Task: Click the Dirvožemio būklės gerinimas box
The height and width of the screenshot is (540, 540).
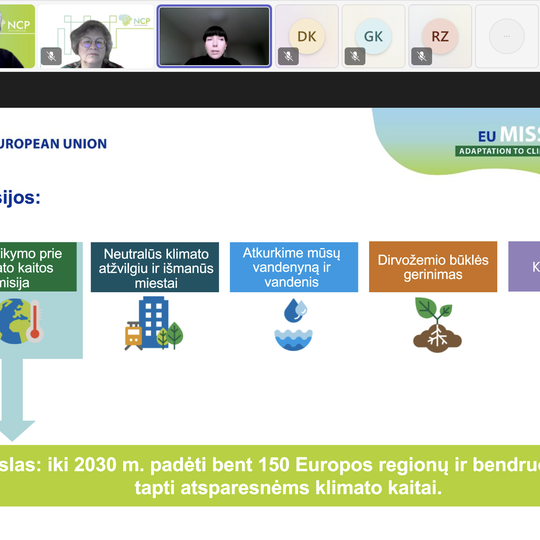Action: (x=433, y=267)
